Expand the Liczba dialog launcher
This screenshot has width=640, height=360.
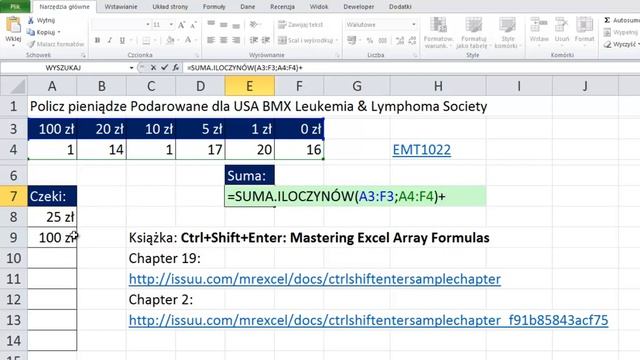tap(415, 55)
